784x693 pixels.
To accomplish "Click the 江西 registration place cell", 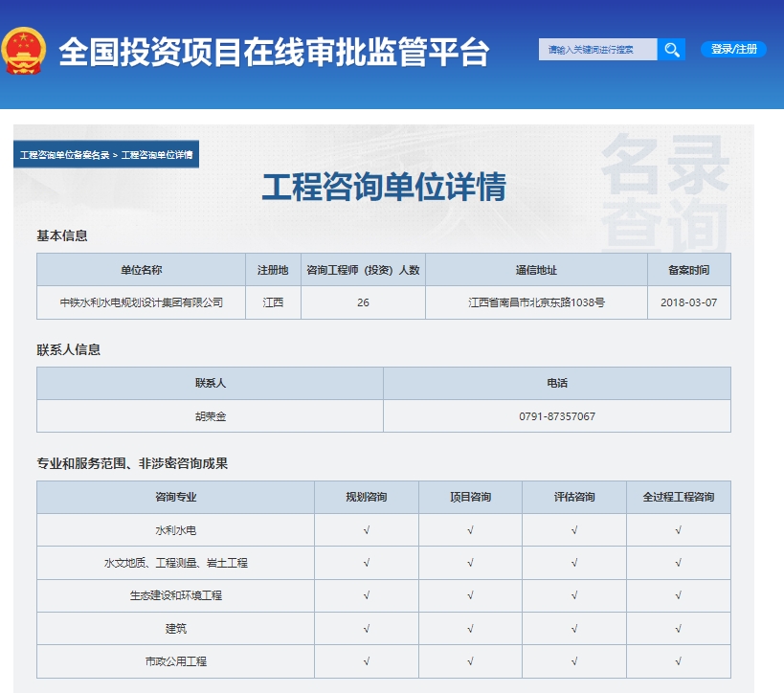I will (273, 302).
